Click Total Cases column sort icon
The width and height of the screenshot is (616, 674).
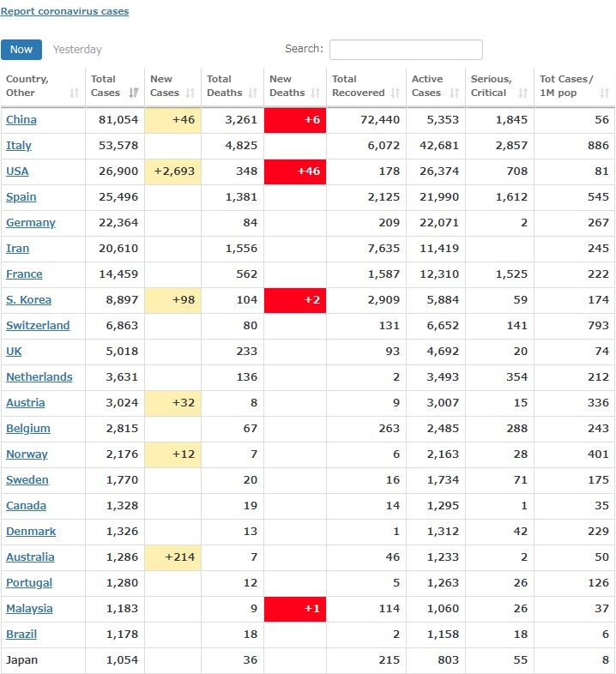point(133,93)
